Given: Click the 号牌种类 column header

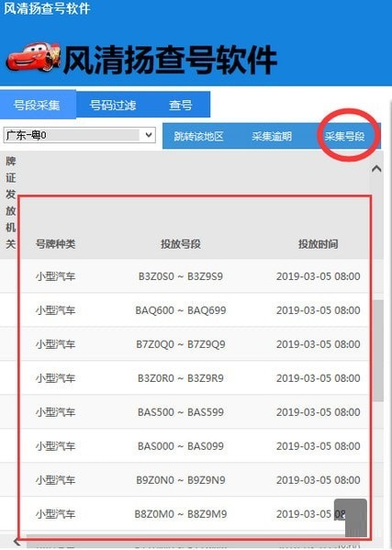Looking at the screenshot, I should coord(55,244).
